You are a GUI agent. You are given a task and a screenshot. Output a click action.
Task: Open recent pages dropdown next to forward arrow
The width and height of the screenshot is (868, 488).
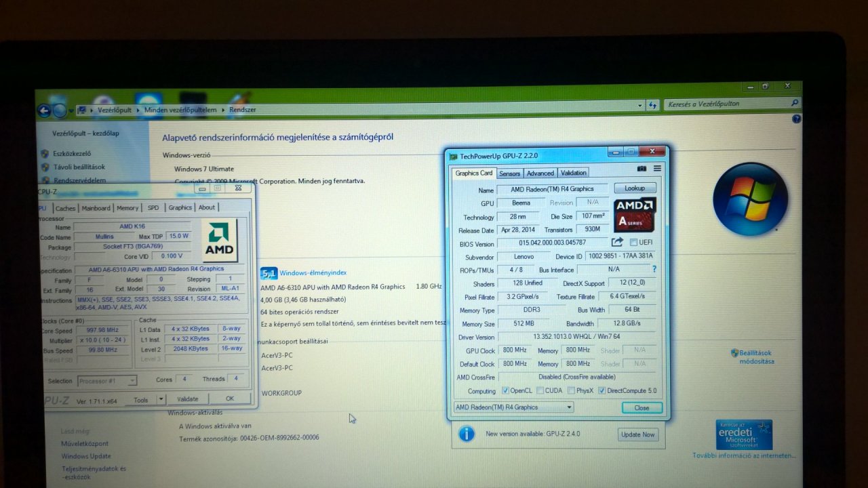coord(71,110)
